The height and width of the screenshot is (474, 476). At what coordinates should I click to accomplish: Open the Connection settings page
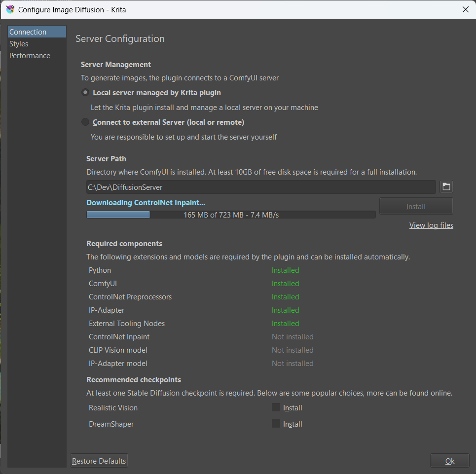click(37, 32)
